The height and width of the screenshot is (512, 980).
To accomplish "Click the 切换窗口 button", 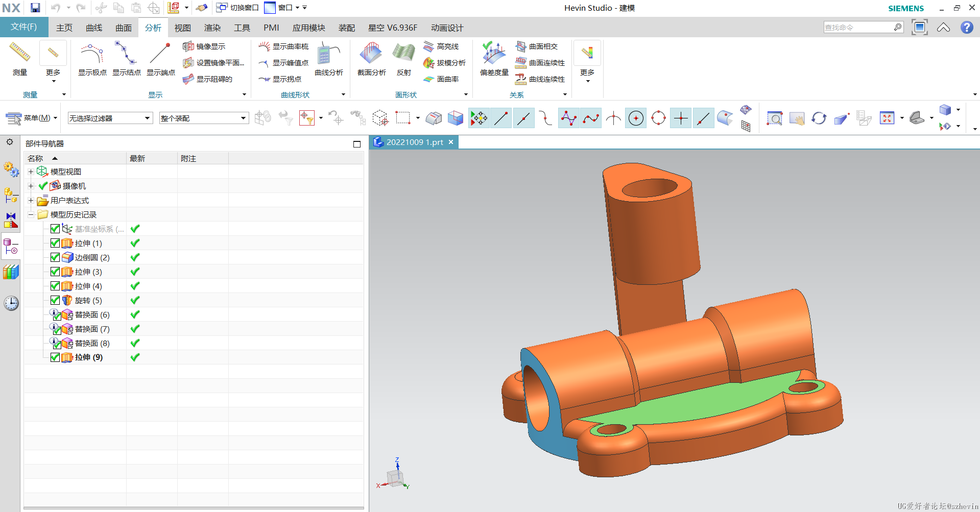I will 237,8.
